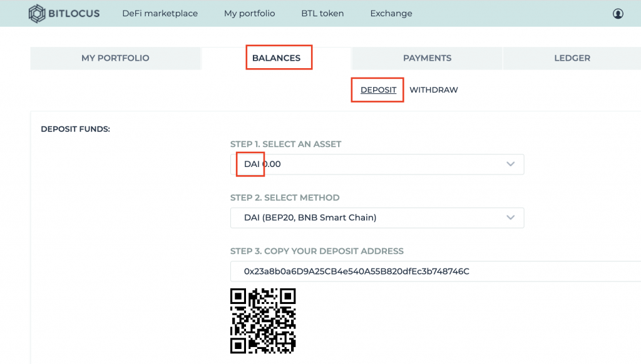This screenshot has width=641, height=364.
Task: Switch to WITHDRAW
Action: tap(434, 90)
